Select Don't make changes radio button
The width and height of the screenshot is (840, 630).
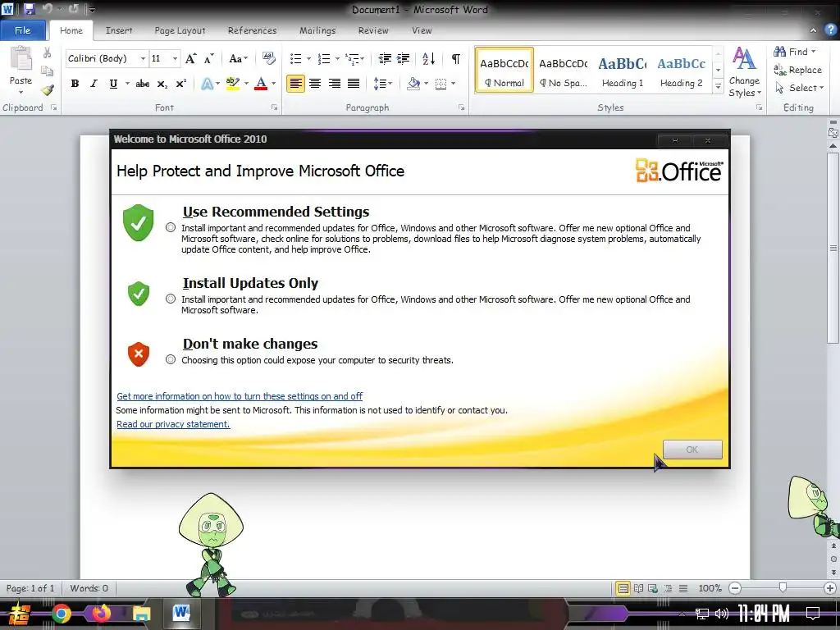click(x=171, y=359)
